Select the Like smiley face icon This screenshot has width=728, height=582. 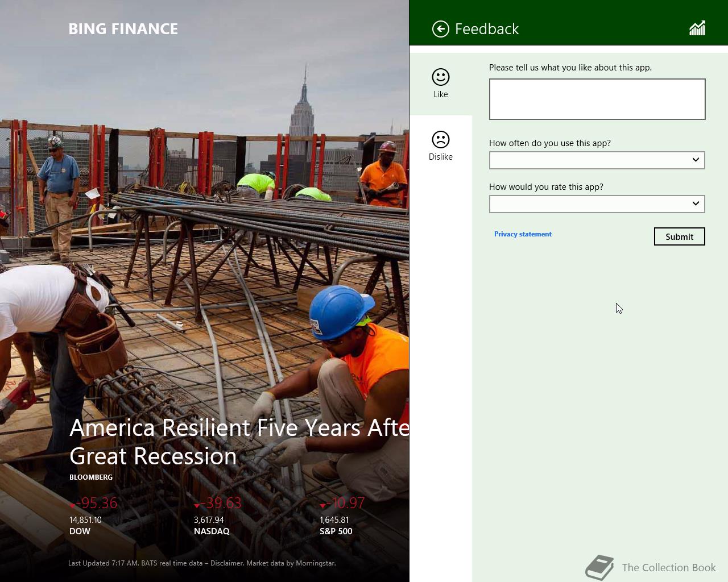coord(440,77)
